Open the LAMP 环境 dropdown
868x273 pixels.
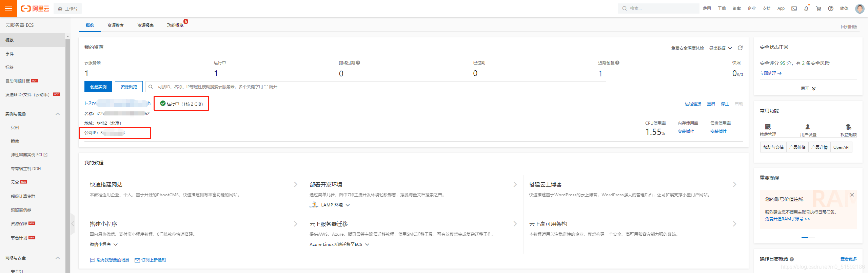(335, 205)
